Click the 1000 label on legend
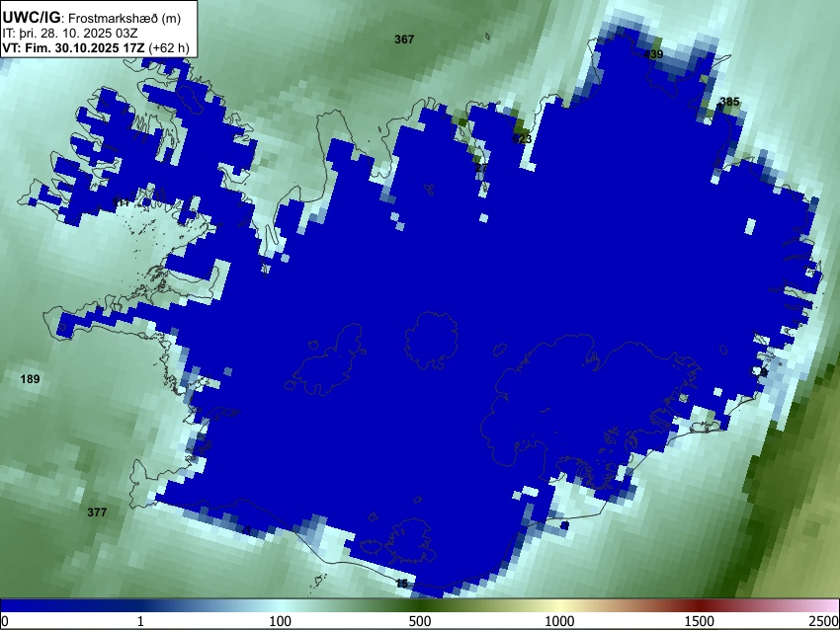840x630 pixels. 559,621
